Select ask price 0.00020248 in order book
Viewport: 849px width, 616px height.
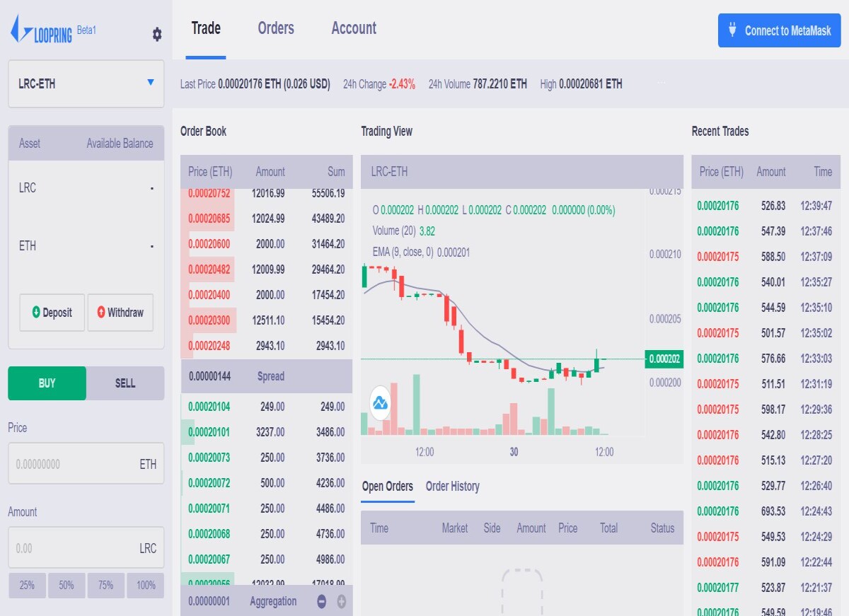point(209,346)
